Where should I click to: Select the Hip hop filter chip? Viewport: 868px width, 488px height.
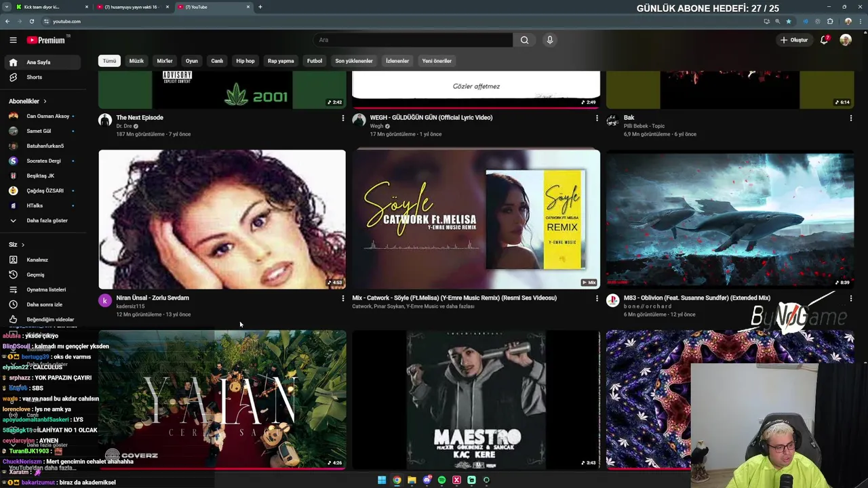click(x=245, y=61)
